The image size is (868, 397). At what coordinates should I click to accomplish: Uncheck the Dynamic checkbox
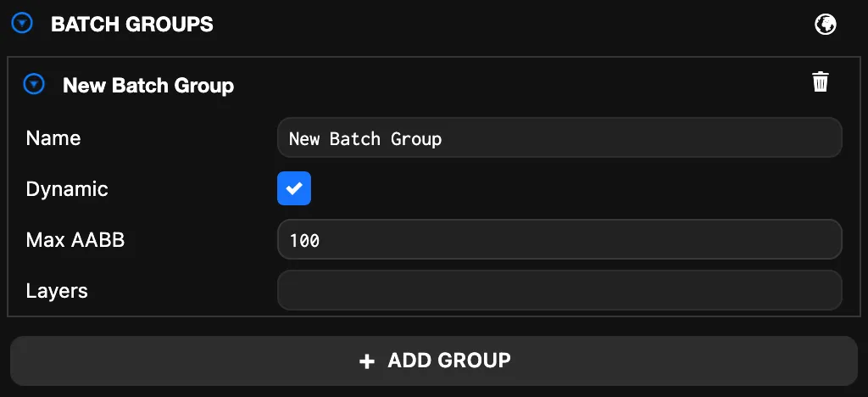pyautogui.click(x=294, y=188)
